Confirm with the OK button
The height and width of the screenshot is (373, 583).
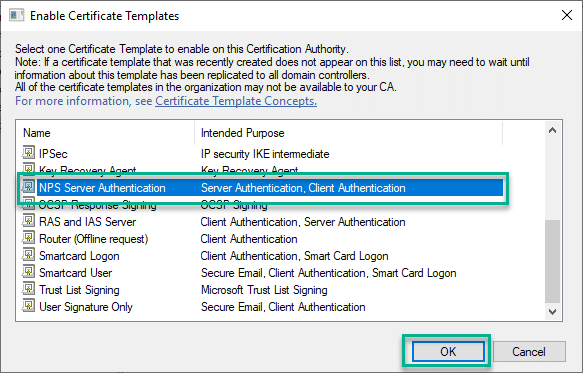click(x=448, y=351)
